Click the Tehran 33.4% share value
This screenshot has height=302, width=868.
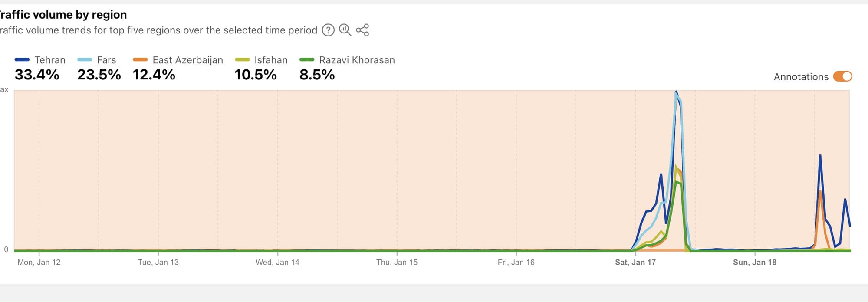point(37,75)
